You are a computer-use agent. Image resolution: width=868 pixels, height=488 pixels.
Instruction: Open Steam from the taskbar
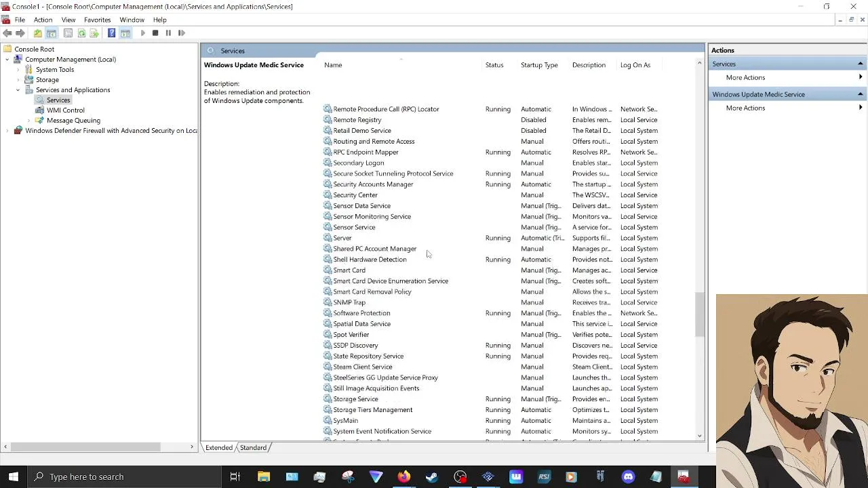coord(432,476)
